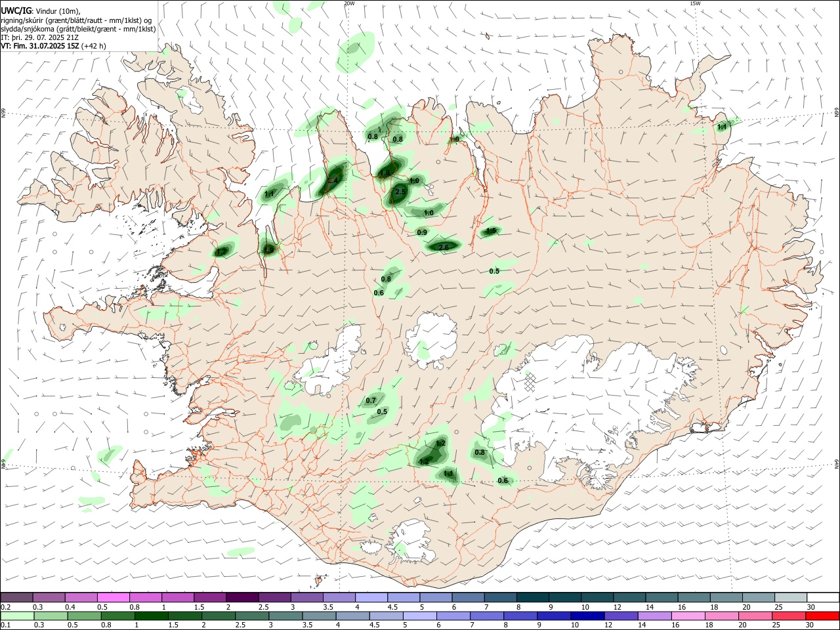Pick the darkest green swatch labeled 1
This screenshot has height=630, width=840.
pyautogui.click(x=152, y=616)
